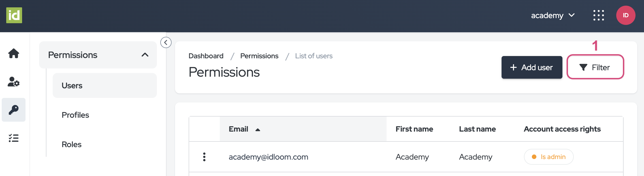This screenshot has width=644, height=176.
Task: Open the user settings sidebar icon
Action: coord(14,82)
